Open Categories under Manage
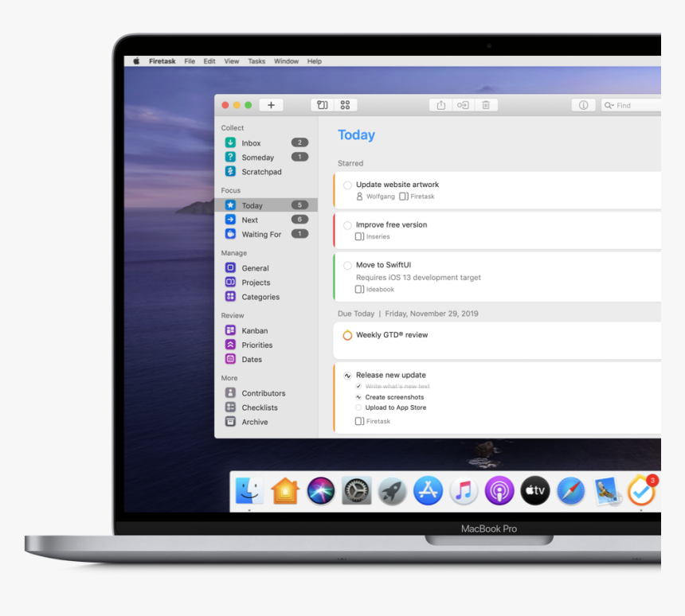The height and width of the screenshot is (616, 685). coord(267,296)
